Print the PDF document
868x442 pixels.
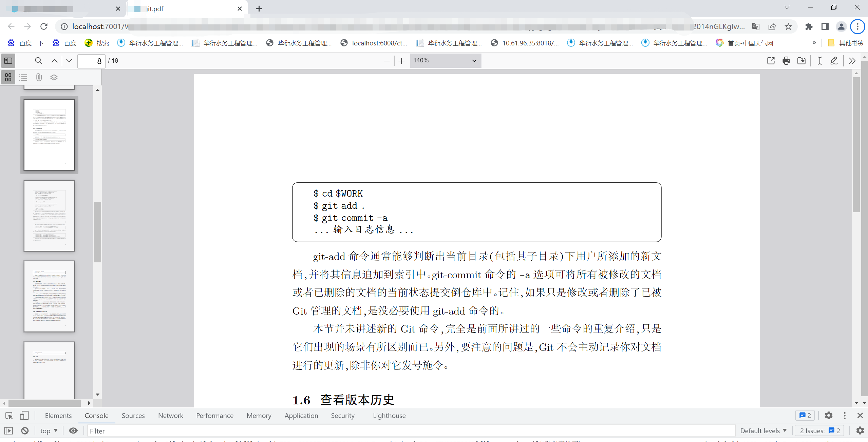coord(786,60)
